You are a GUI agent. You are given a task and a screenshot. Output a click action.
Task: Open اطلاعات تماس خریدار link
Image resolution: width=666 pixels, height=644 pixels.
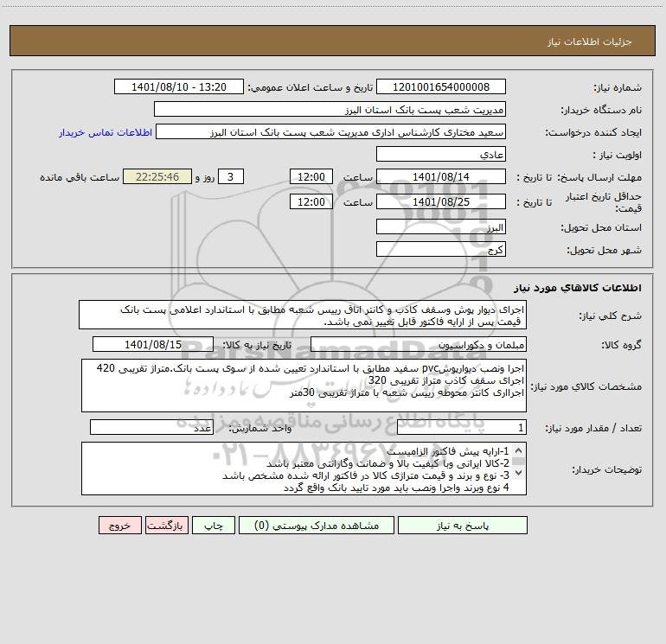[x=106, y=132]
